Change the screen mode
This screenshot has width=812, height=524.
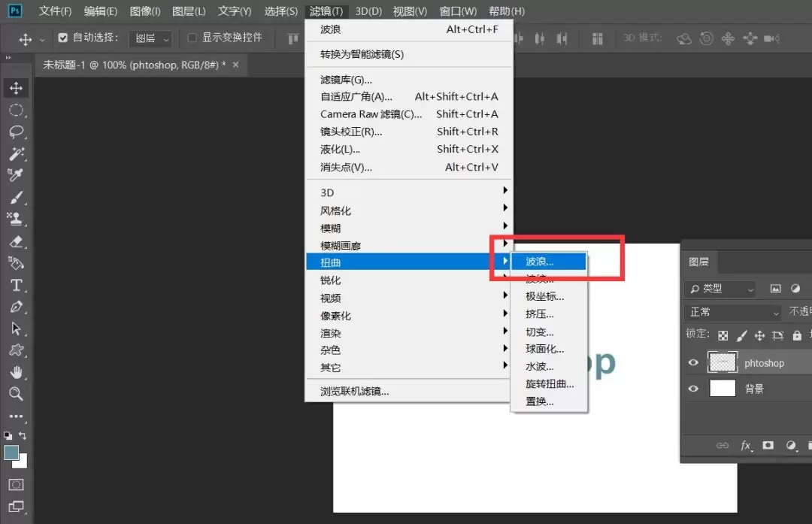pyautogui.click(x=16, y=507)
